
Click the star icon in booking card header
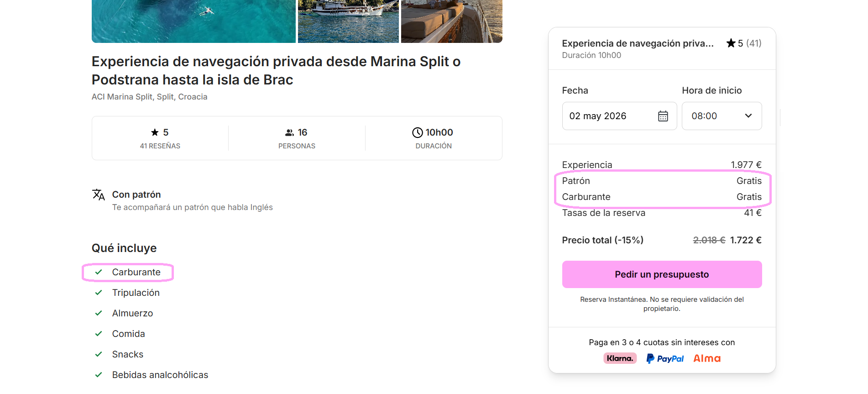point(731,43)
